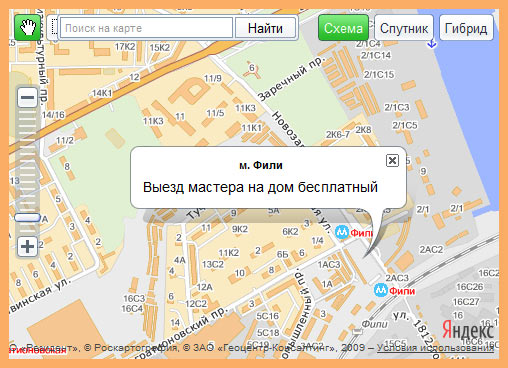Zoom in with the plus button
Image resolution: width=508 pixels, height=368 pixels.
[x=27, y=247]
